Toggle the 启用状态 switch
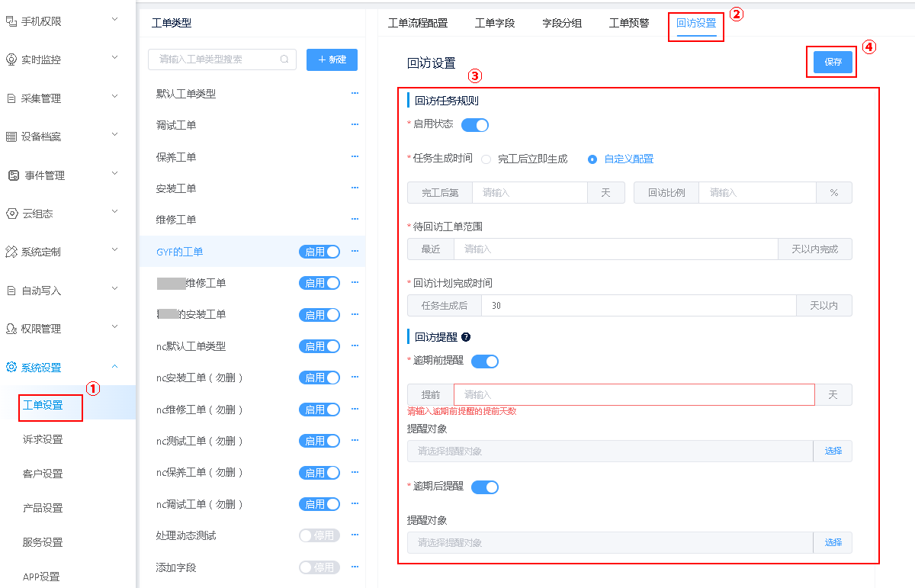915x588 pixels. pos(475,125)
